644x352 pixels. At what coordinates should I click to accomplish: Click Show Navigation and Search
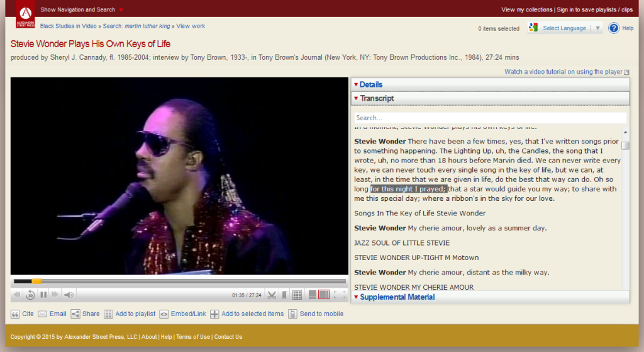pos(77,9)
